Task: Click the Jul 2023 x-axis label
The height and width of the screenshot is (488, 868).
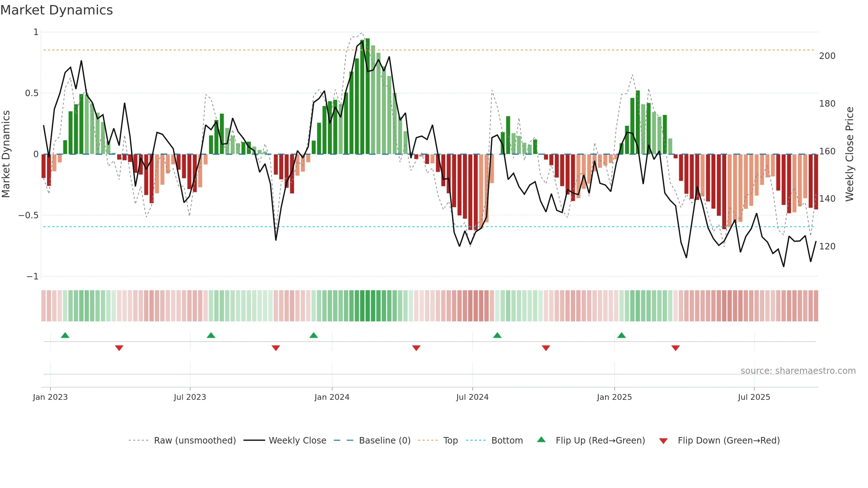Action: 190,397
